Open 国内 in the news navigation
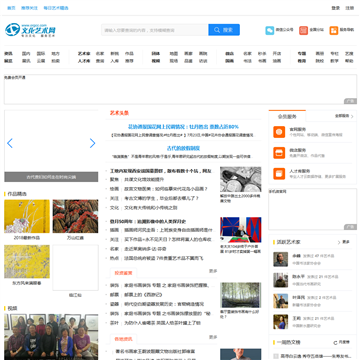360x360 pixels. point(26,53)
